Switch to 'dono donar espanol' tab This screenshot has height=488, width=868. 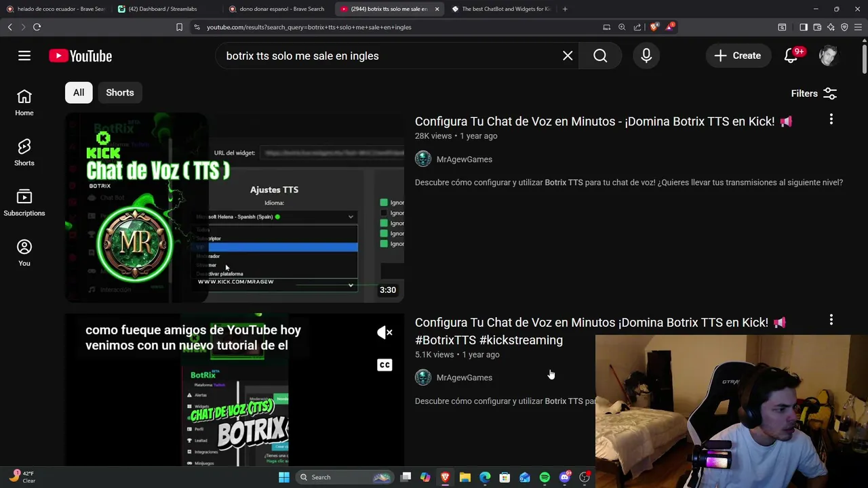coord(278,9)
